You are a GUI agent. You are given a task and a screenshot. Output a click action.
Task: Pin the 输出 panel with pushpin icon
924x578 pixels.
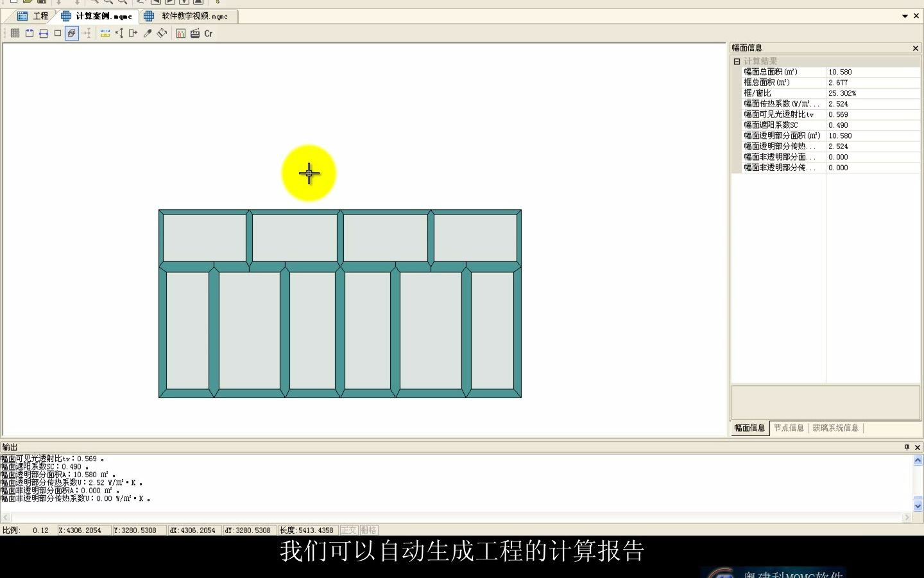(x=907, y=448)
